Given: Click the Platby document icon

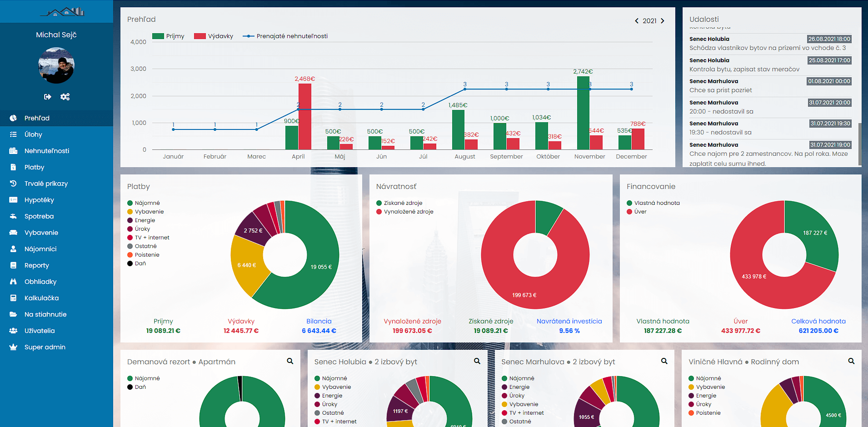Looking at the screenshot, I should pyautogui.click(x=13, y=167).
